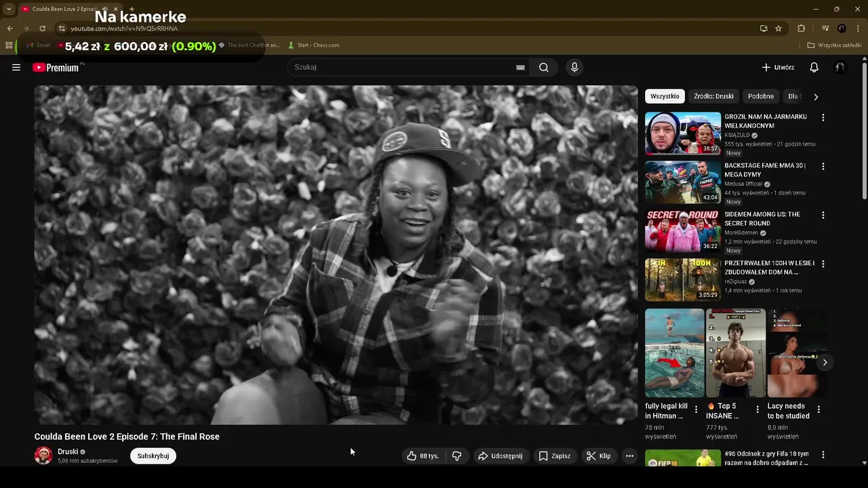Open options for Lacy needs to be studied short
This screenshot has width=868, height=488.
[x=818, y=409]
